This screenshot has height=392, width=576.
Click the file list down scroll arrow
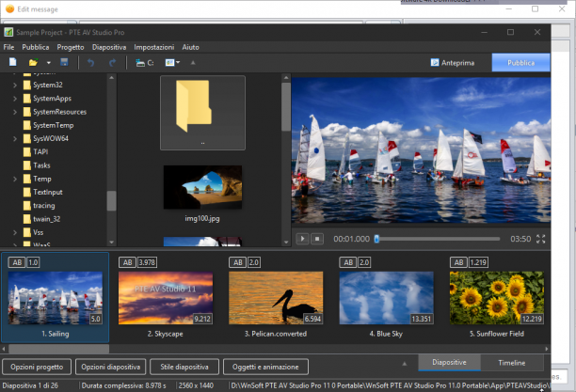pos(286,243)
